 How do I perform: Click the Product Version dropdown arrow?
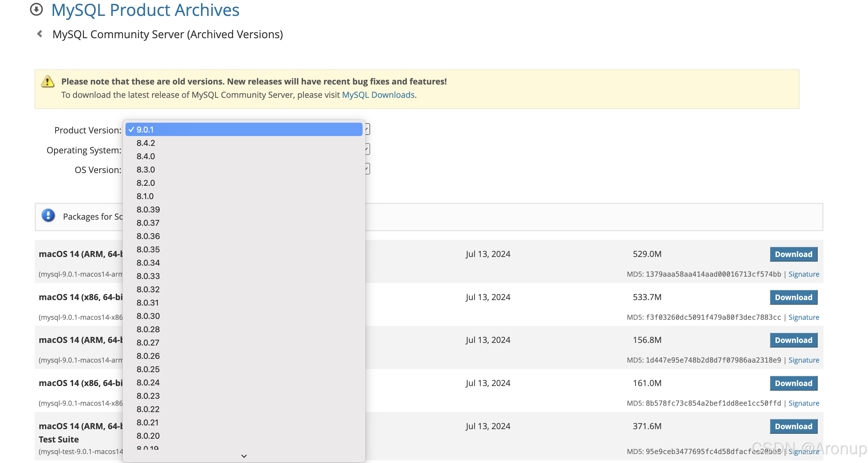tap(367, 129)
